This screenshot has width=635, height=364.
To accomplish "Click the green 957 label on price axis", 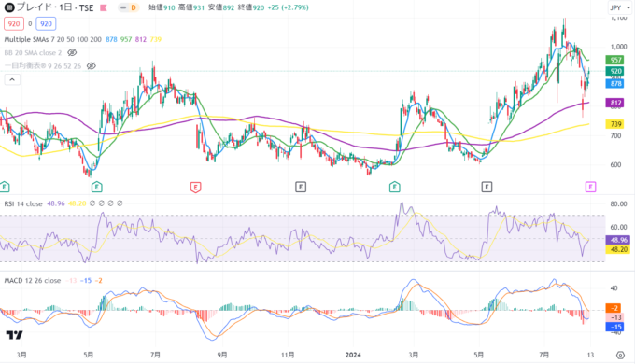I will [x=615, y=60].
